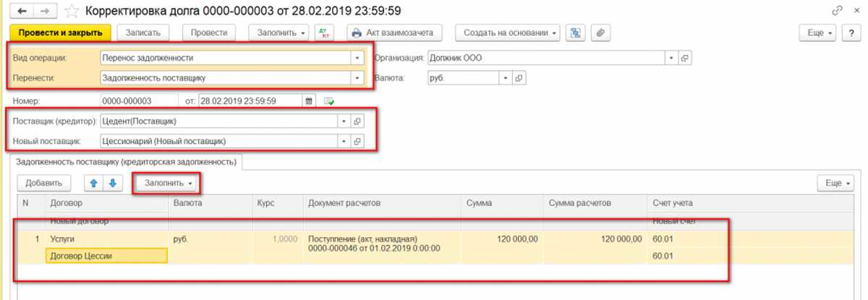Open the Организация dropdown list
Image resolution: width=868 pixels, height=300 pixels.
pyautogui.click(x=672, y=58)
